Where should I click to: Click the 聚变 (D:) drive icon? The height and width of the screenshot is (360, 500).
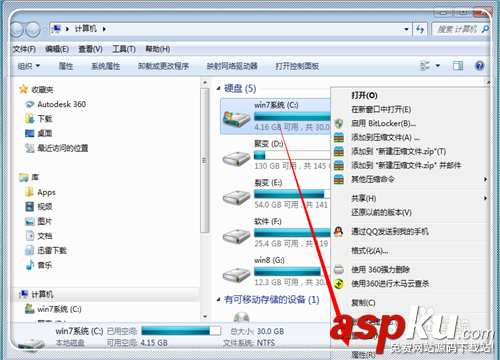236,159
